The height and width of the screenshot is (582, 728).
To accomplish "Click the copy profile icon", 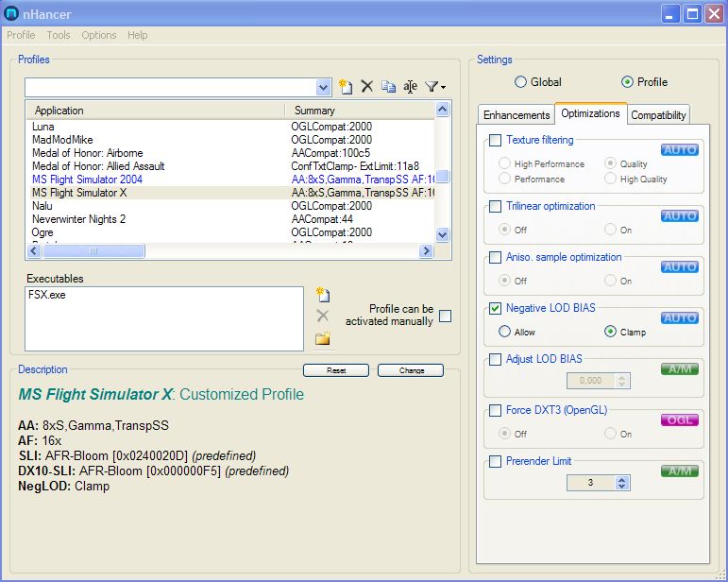I will (x=389, y=86).
